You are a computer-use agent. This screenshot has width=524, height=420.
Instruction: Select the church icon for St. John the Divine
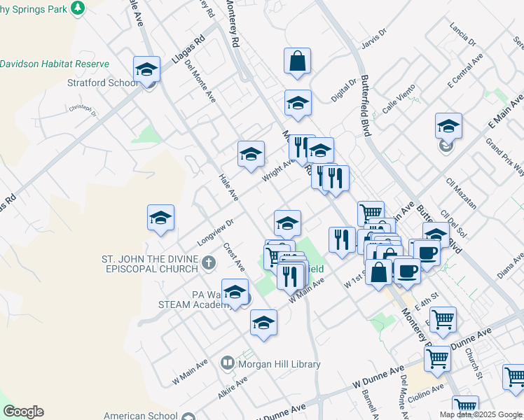209,262
